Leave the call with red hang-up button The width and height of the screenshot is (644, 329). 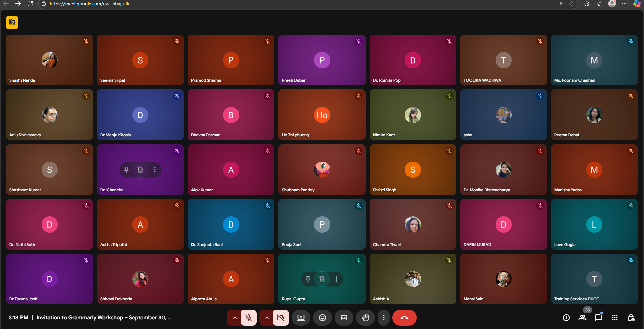404,318
